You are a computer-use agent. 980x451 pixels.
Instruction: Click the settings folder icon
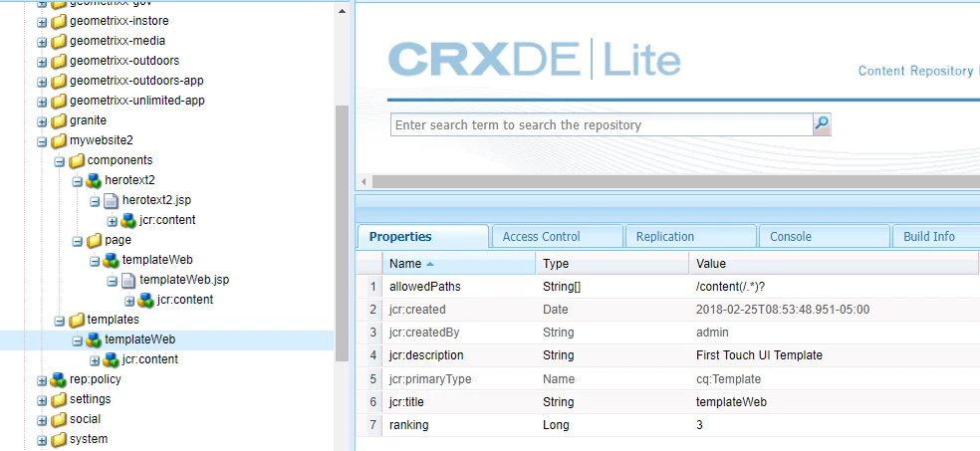[x=59, y=399]
